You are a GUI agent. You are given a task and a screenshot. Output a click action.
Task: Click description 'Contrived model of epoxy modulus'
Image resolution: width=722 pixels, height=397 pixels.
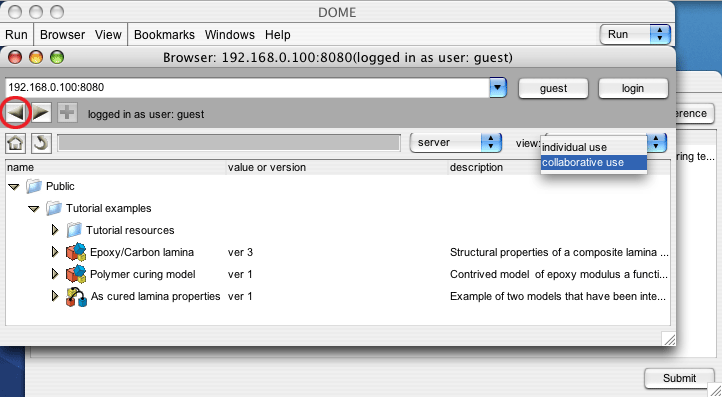(559, 274)
